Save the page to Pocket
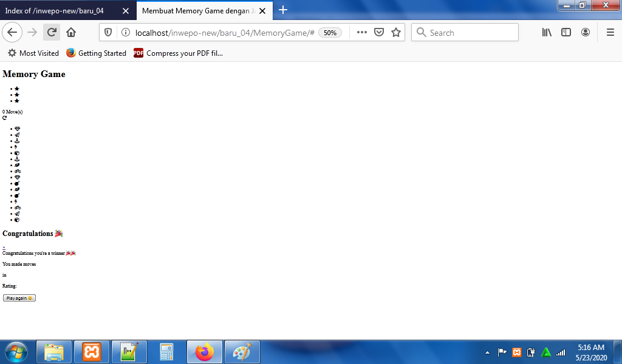 (379, 33)
